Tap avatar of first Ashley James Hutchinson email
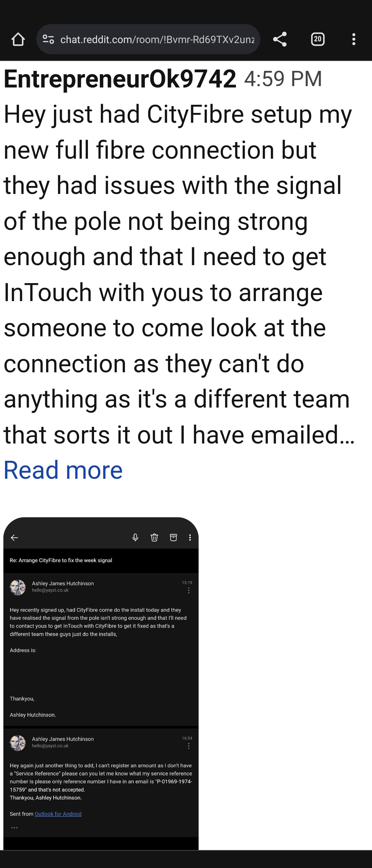This screenshot has height=868, width=372. (x=18, y=587)
